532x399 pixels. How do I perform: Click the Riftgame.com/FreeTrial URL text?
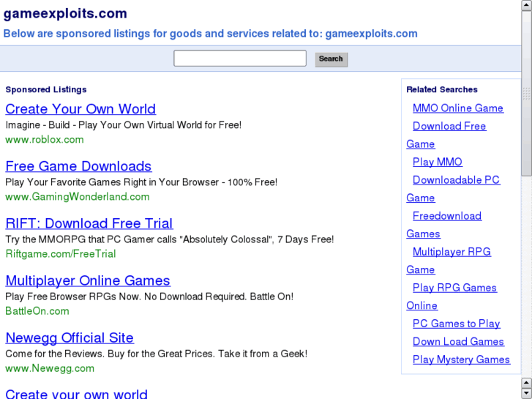pyautogui.click(x=61, y=253)
